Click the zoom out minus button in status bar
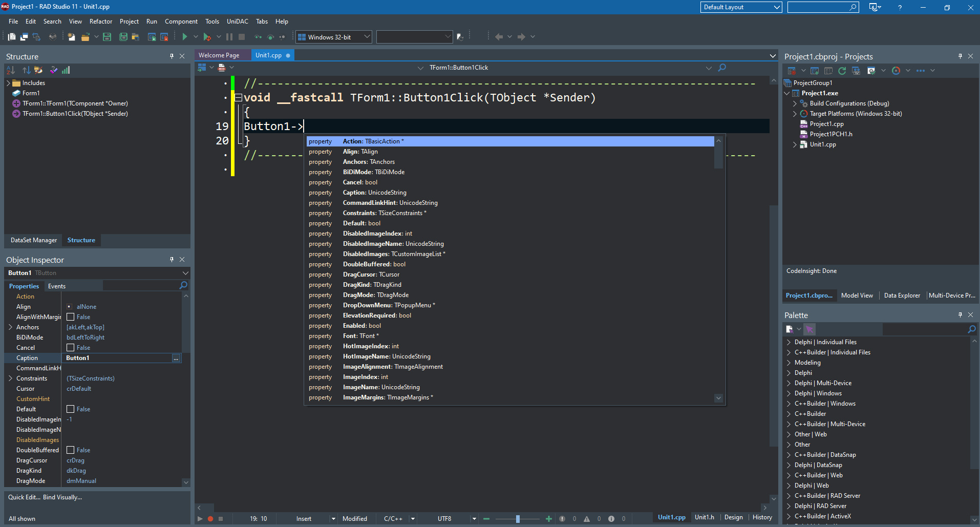980x527 pixels. [x=486, y=519]
